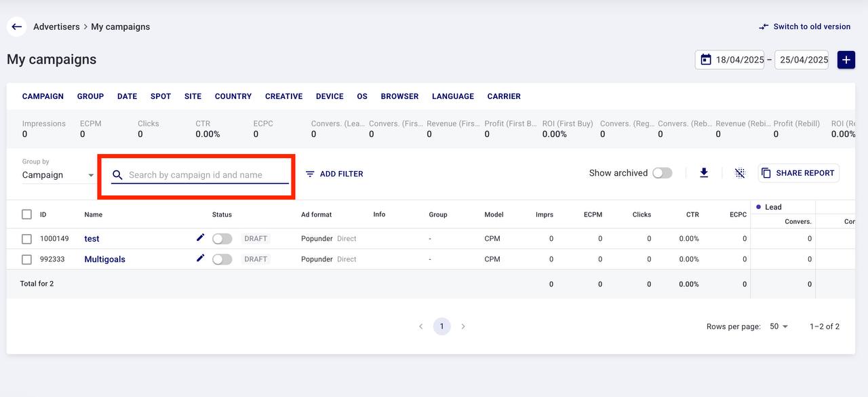Viewport: 868px width, 397px height.
Task: Switch to the COUNTRY tab
Action: coord(233,96)
